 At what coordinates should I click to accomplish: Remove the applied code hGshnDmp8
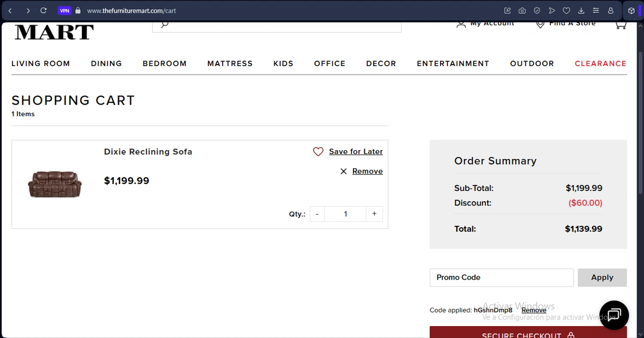coord(534,310)
